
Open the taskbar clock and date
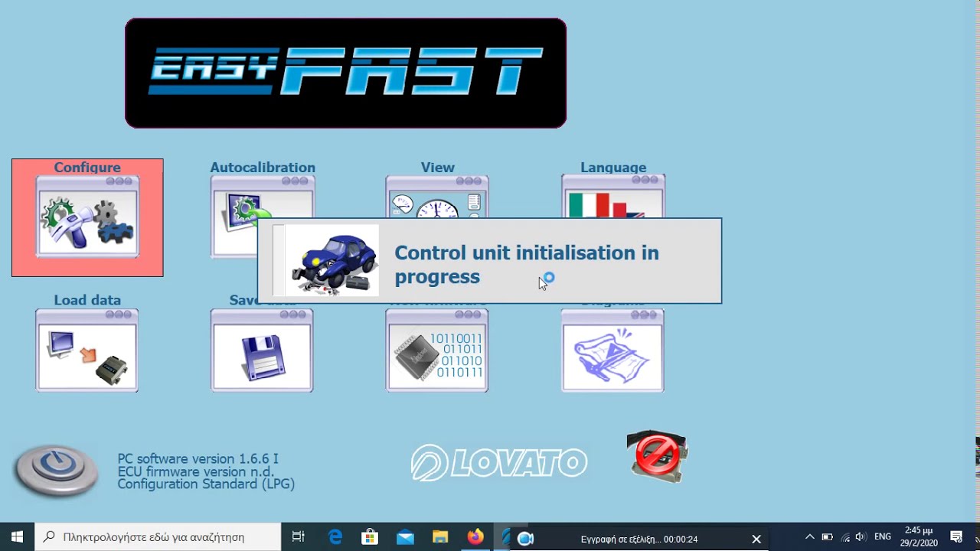point(919,536)
